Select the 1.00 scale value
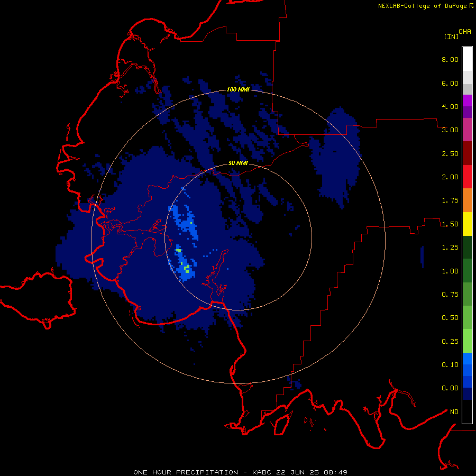Image resolution: width=476 pixels, height=476 pixels. [450, 271]
